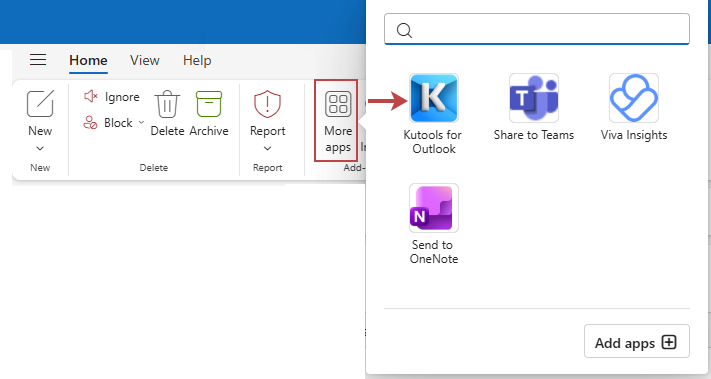Archive the message with Archive icon

209,104
